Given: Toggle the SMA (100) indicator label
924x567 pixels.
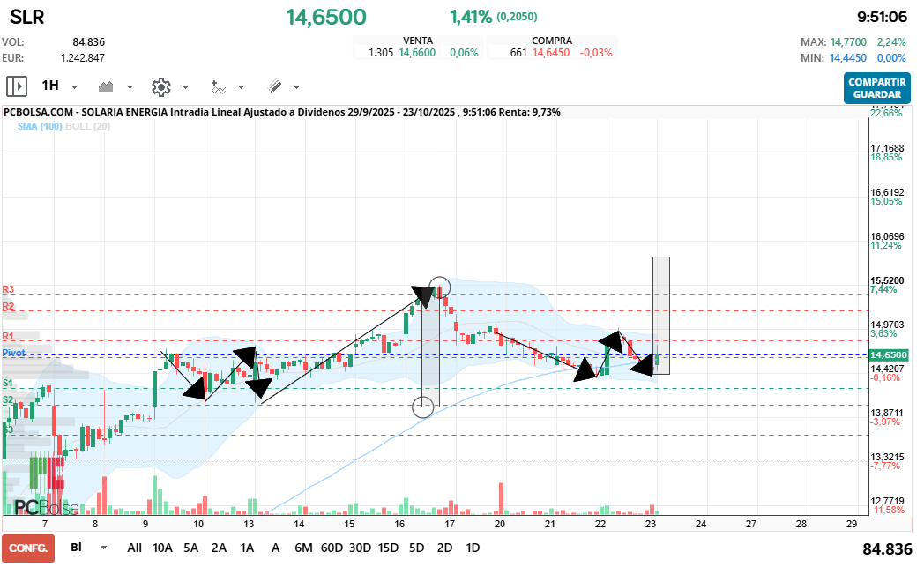Looking at the screenshot, I should (x=40, y=127).
